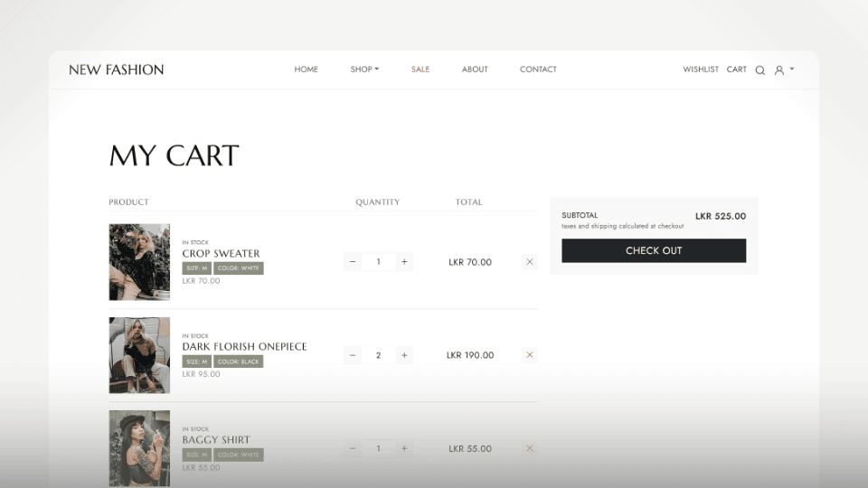Click the LKR 525.00 subtotal amount

[721, 216]
